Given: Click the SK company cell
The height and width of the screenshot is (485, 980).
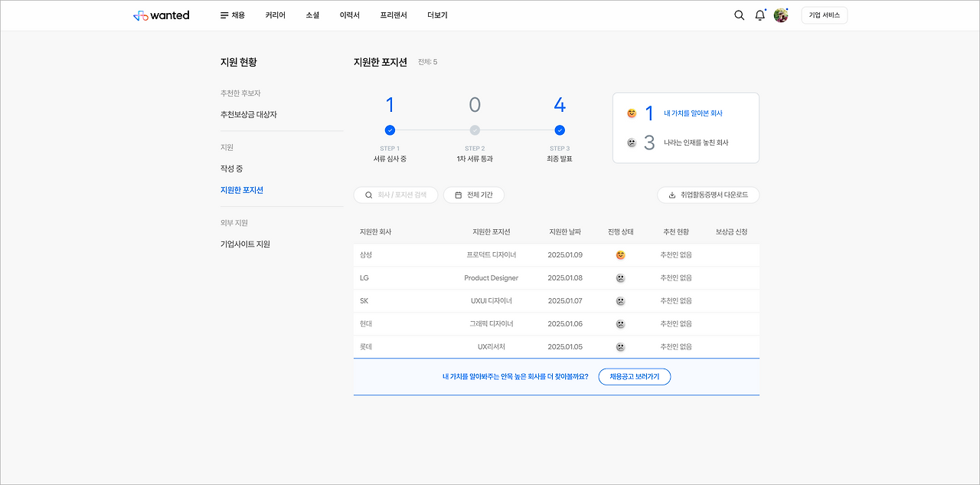Looking at the screenshot, I should [x=364, y=301].
